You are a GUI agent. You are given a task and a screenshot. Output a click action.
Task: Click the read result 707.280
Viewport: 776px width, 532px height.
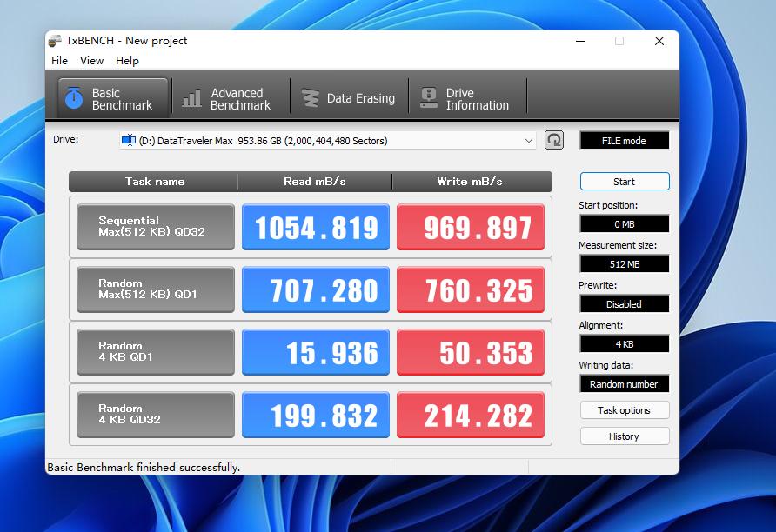[316, 289]
